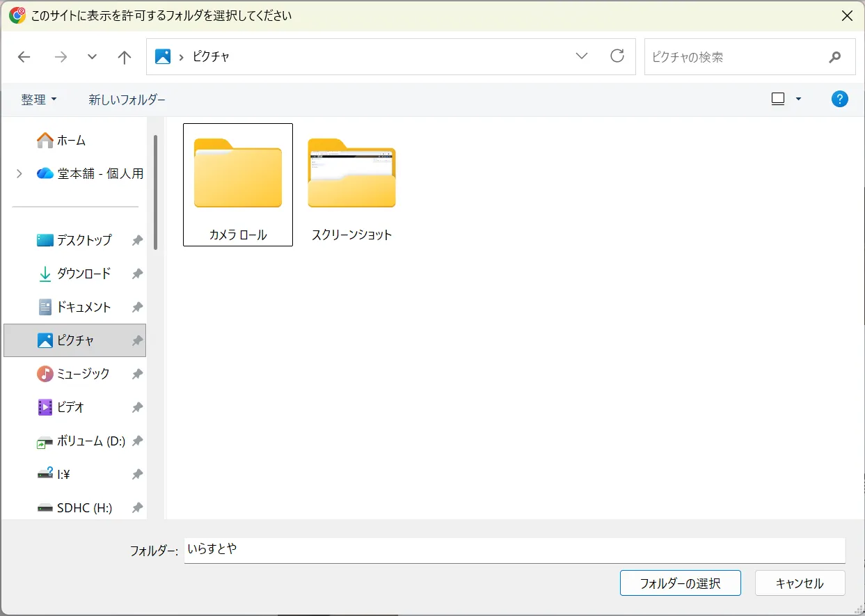Confirm with the フォルダーの選択 button
Viewport: 865px width, 616px height.
click(681, 583)
